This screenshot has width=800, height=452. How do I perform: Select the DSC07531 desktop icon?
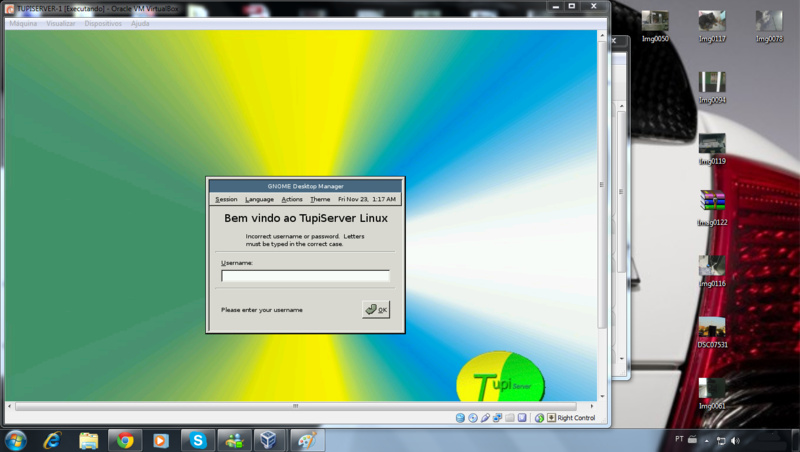pos(712,332)
